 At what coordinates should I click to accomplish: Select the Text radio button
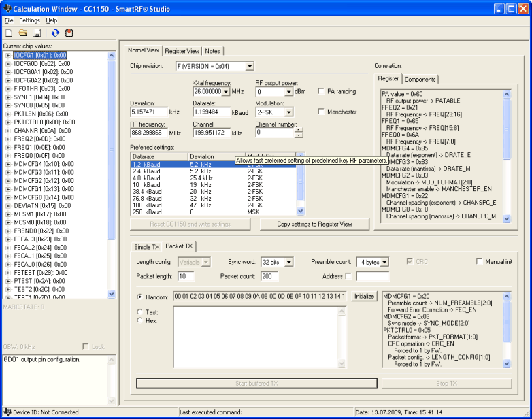coord(139,312)
